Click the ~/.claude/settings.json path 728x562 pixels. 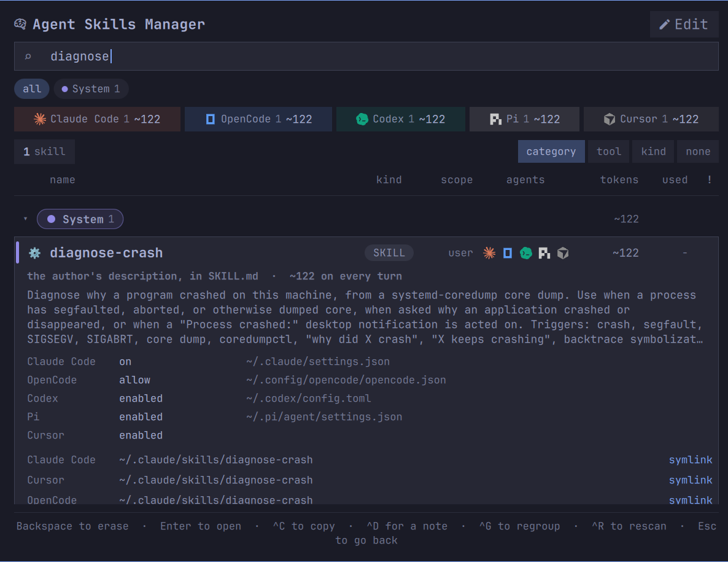point(318,362)
